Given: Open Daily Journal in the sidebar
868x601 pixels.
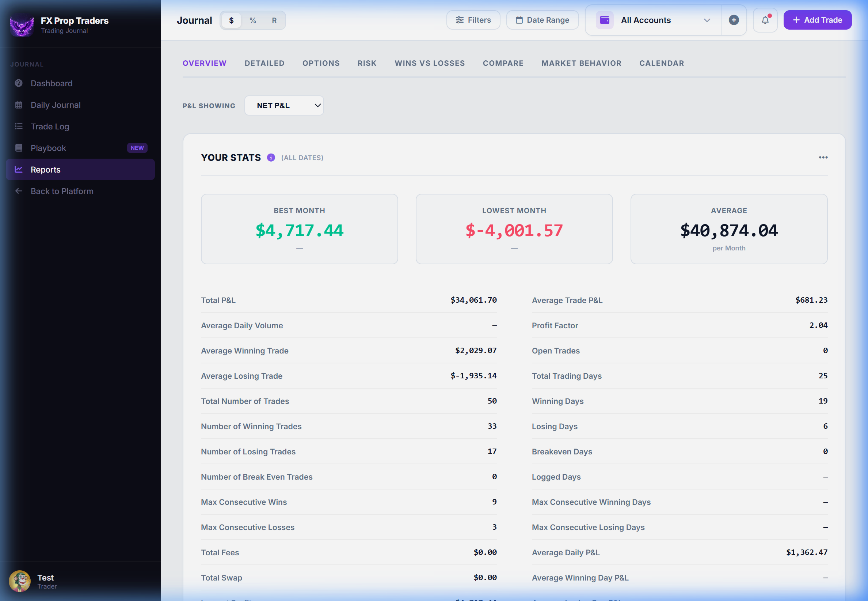Looking at the screenshot, I should (x=80, y=105).
